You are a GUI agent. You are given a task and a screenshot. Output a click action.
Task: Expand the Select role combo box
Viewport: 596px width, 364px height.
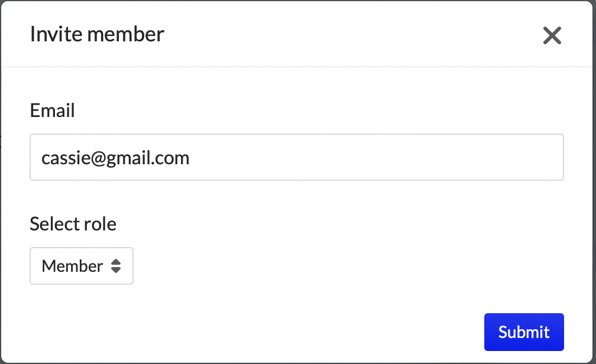pyautogui.click(x=82, y=266)
